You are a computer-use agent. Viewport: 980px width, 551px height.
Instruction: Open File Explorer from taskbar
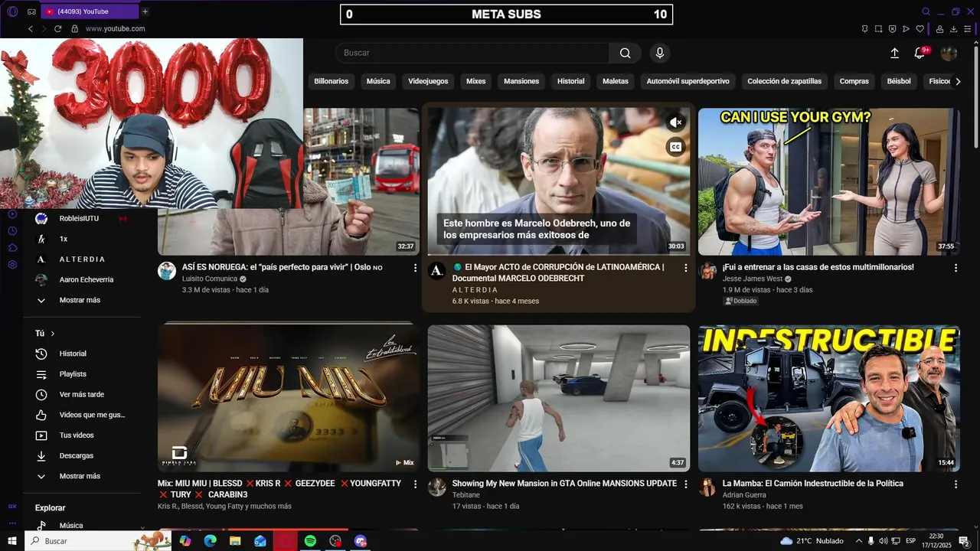235,541
